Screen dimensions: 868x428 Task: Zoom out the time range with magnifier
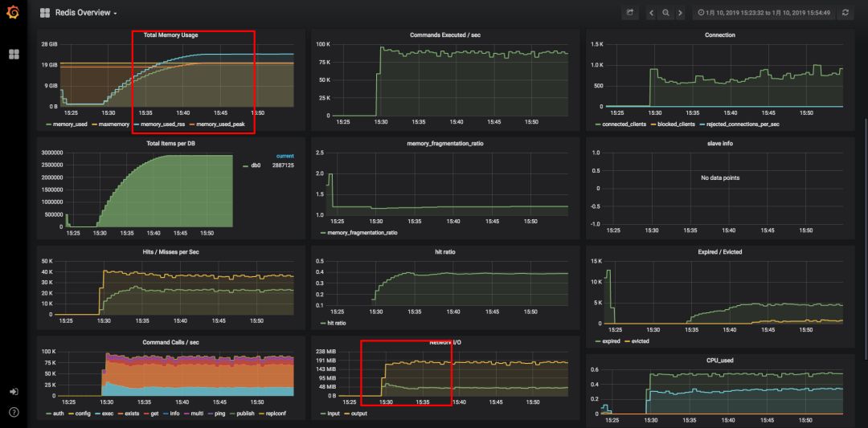[666, 12]
